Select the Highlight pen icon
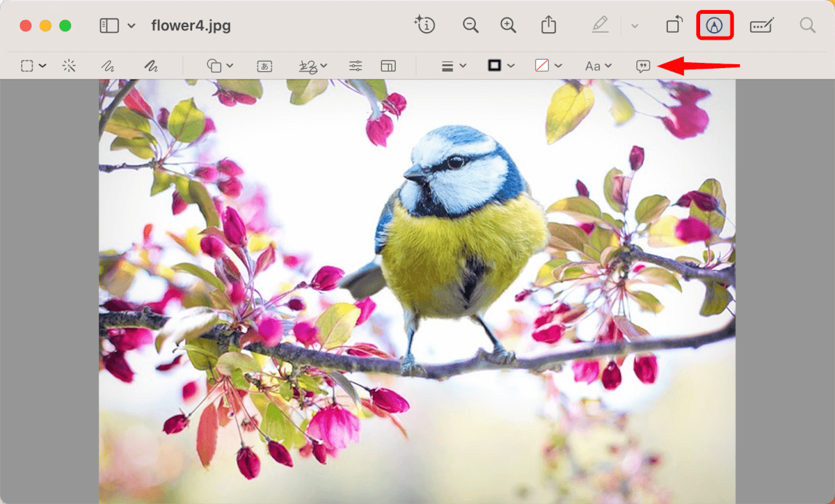Screen dimensions: 835x504 pyautogui.click(x=601, y=25)
